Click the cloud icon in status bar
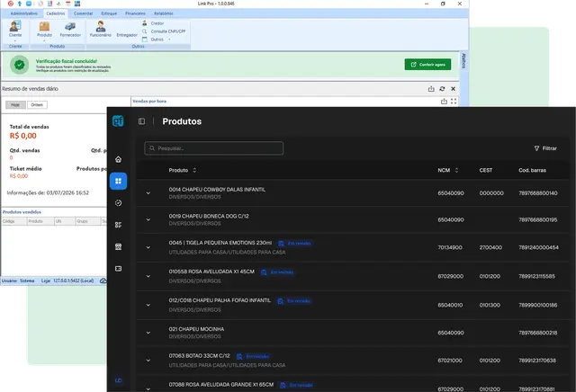576x392 pixels. (103, 281)
